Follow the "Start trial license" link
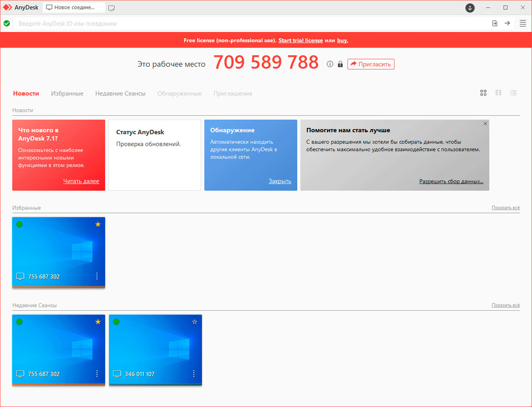 (300, 40)
